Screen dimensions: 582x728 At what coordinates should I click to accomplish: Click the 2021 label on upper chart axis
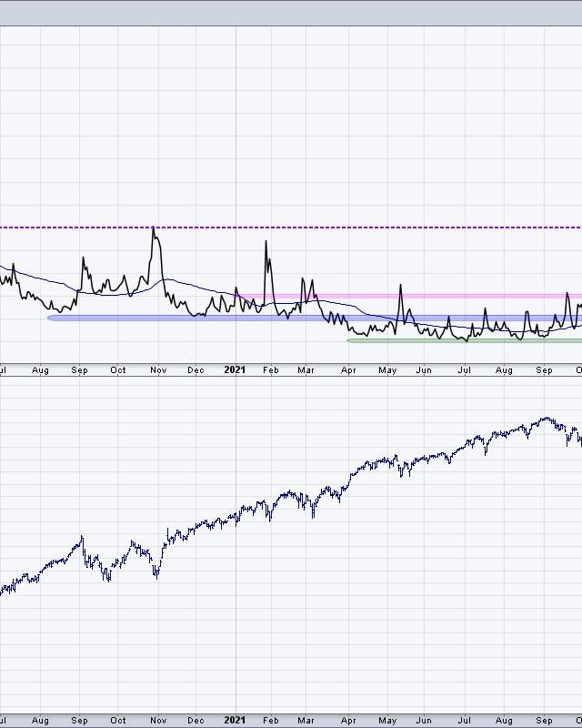pos(235,370)
